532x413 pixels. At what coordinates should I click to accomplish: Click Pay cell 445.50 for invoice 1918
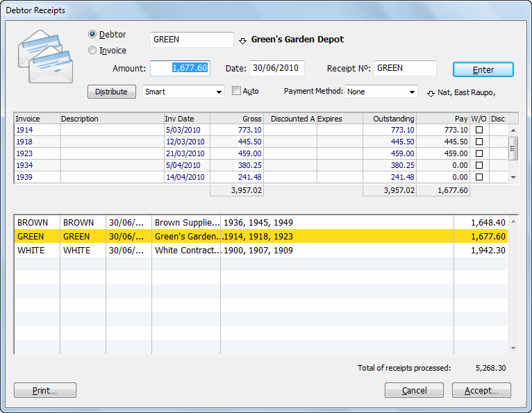click(443, 142)
